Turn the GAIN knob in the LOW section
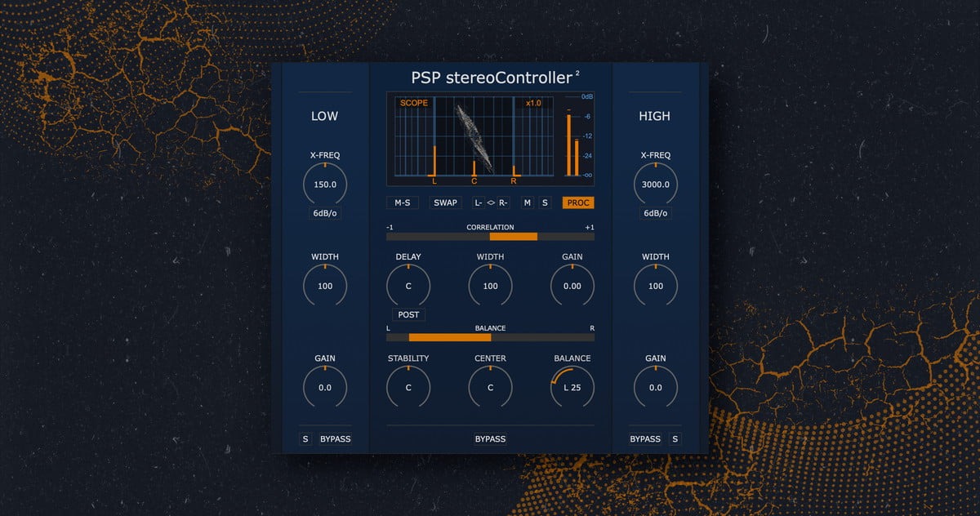The image size is (980, 516). (325, 387)
